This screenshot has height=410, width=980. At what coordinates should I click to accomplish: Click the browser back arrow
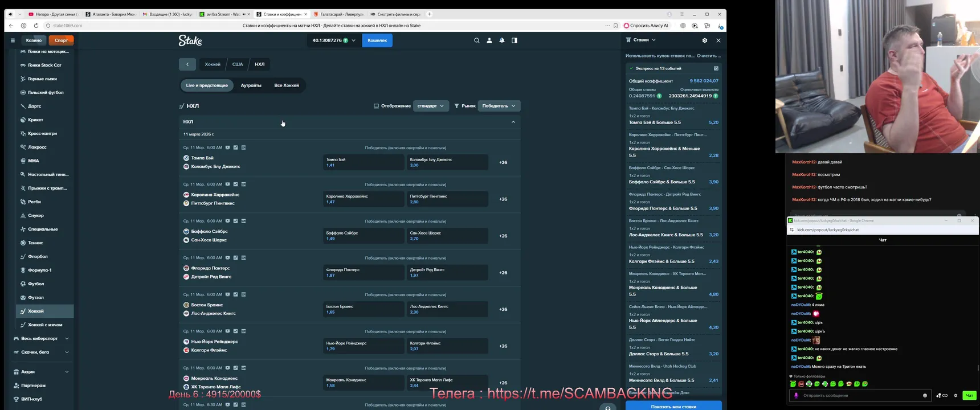point(11,26)
